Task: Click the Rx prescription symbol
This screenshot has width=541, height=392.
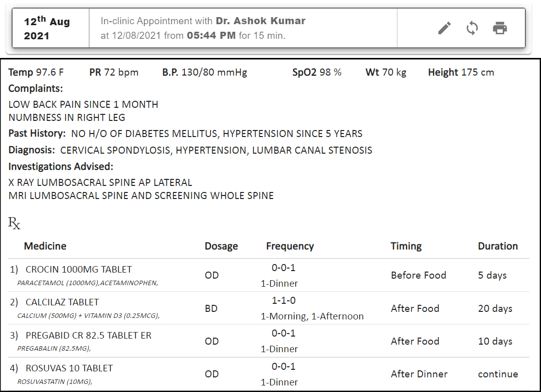Action: (15, 223)
